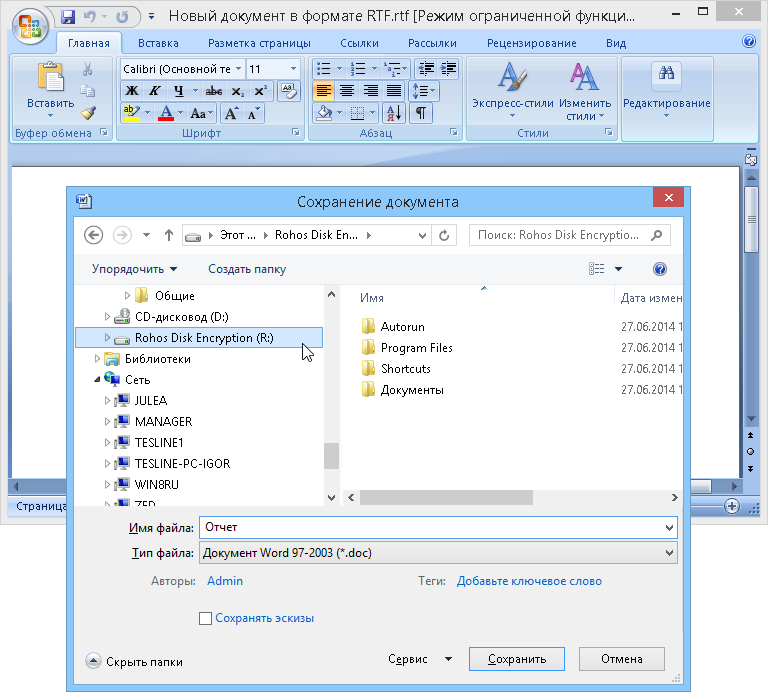This screenshot has height=692, width=768.
Task: Click the Office button in Word
Action: click(x=30, y=25)
